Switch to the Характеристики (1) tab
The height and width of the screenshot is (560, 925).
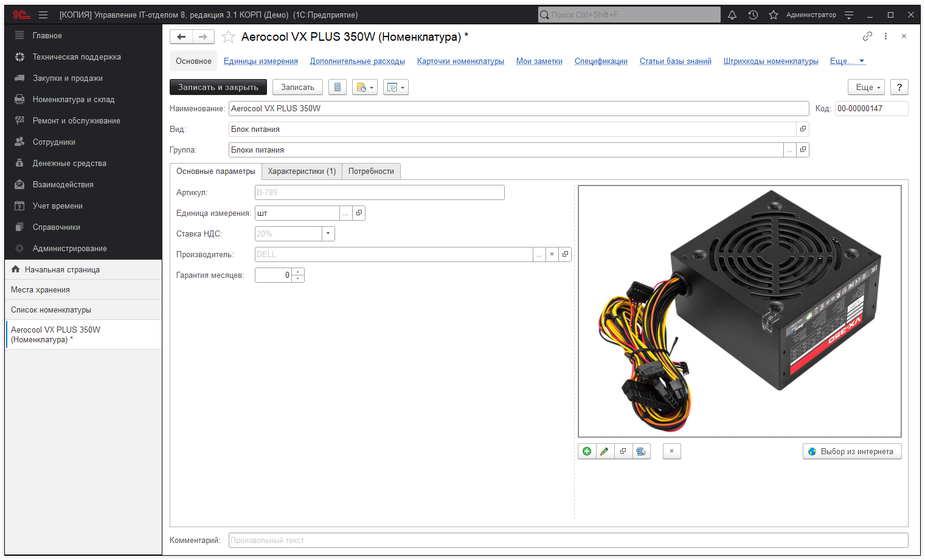(302, 171)
